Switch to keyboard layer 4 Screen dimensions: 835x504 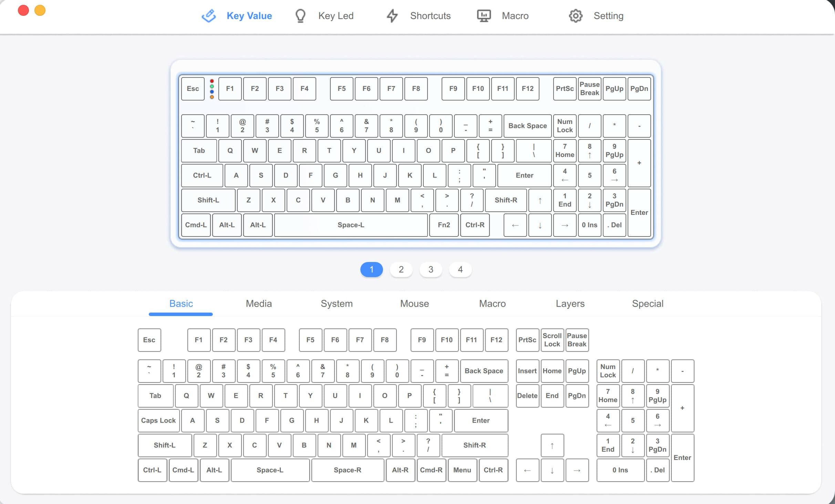point(461,270)
